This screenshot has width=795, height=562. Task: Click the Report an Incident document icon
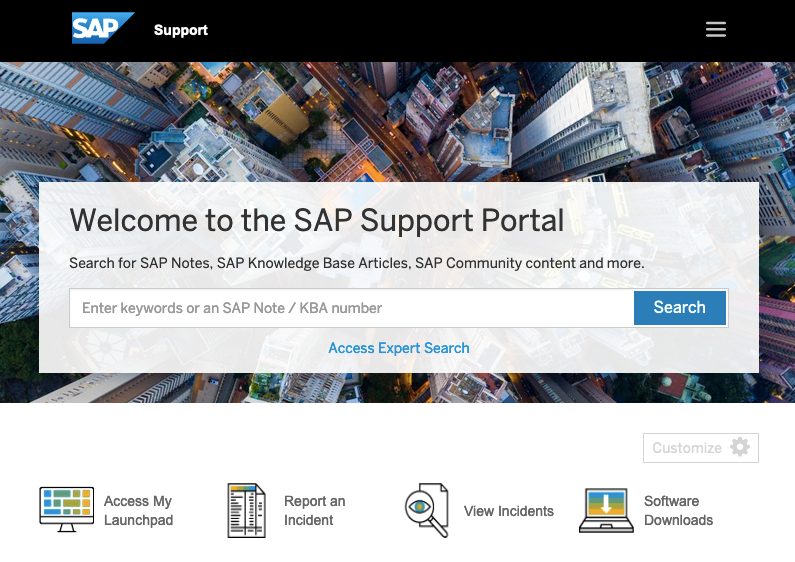pos(246,510)
